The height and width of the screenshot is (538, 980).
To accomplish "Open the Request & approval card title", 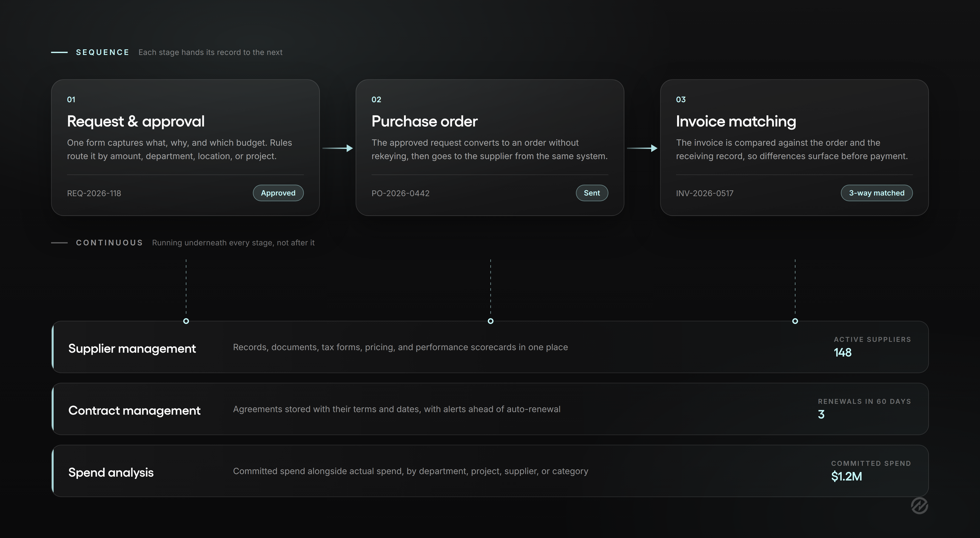I will click(136, 121).
